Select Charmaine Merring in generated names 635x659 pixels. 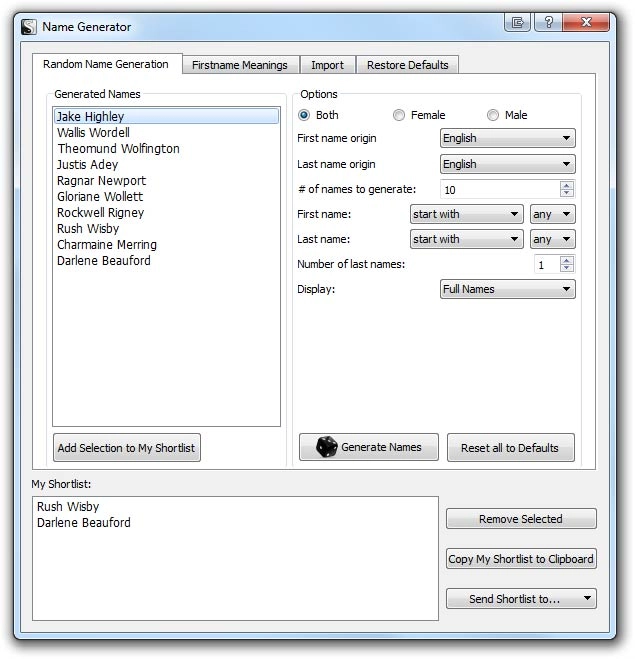click(x=166, y=245)
